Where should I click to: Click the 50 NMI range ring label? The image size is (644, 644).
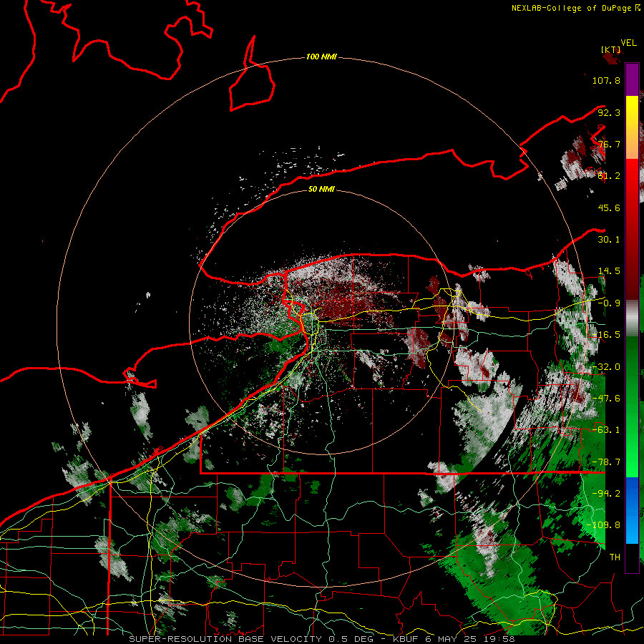[321, 189]
